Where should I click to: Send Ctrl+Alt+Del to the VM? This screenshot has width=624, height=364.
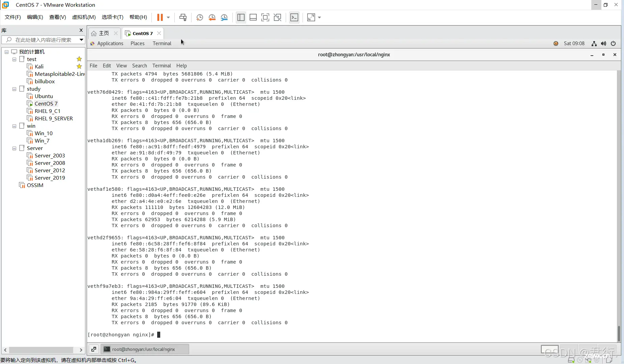click(183, 17)
